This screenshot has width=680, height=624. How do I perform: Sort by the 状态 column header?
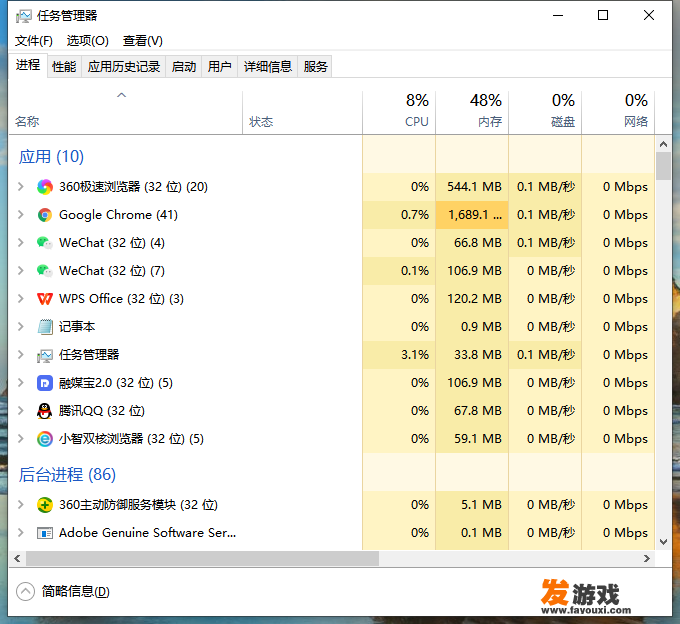click(302, 112)
